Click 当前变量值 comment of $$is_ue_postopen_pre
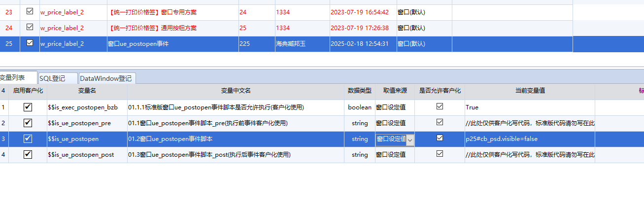This screenshot has height=207, width=644. point(530,123)
